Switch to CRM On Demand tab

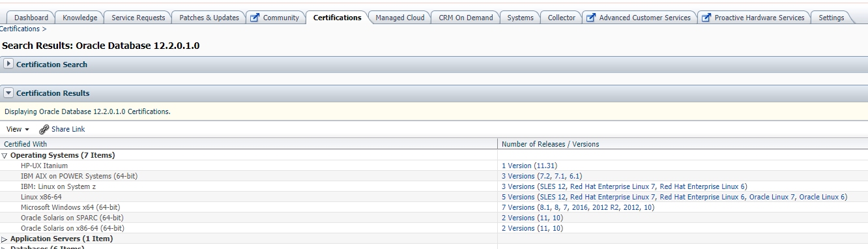(465, 18)
